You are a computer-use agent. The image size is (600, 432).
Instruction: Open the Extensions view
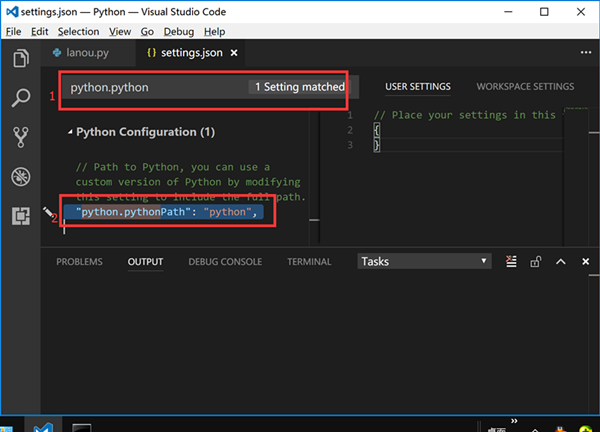coord(20,216)
